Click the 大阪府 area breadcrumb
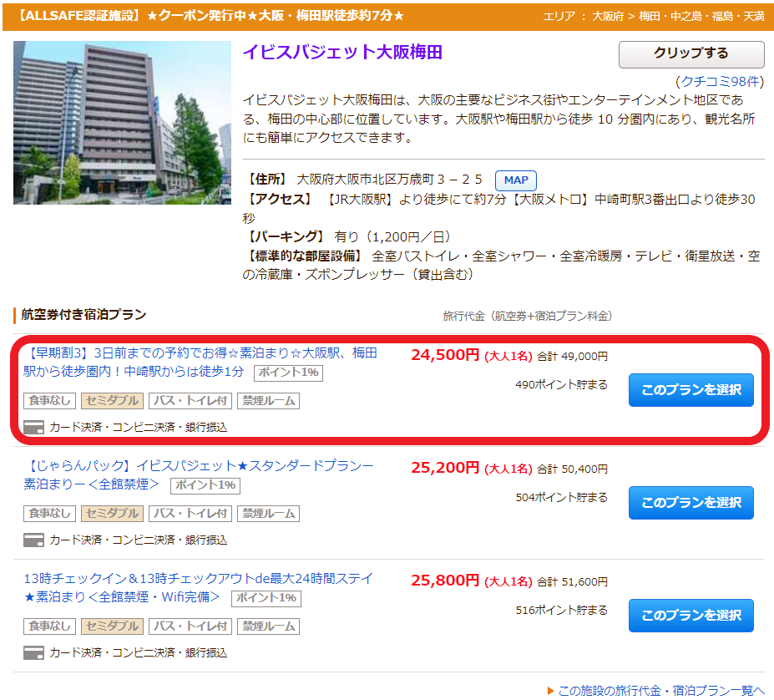774x700 pixels. point(608,17)
